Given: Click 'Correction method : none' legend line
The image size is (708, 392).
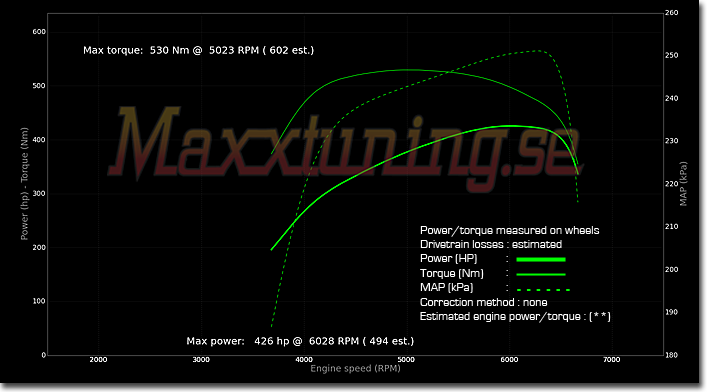Looking at the screenshot, I should point(483,302).
